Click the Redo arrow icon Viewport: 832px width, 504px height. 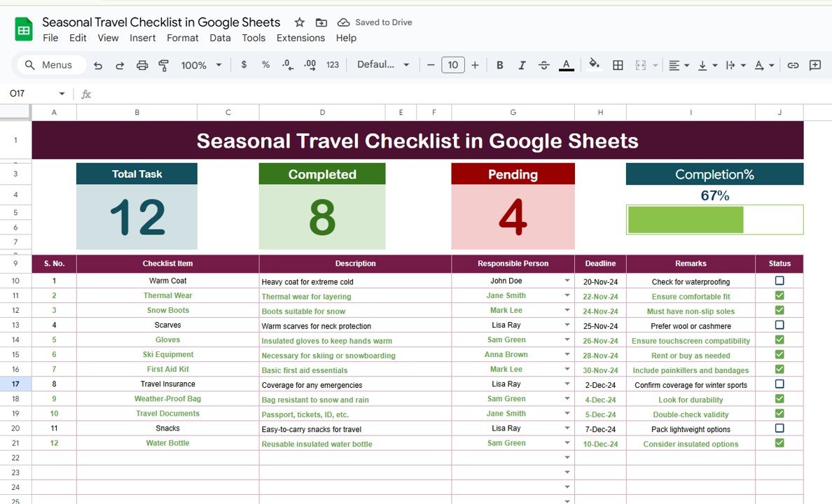[120, 65]
